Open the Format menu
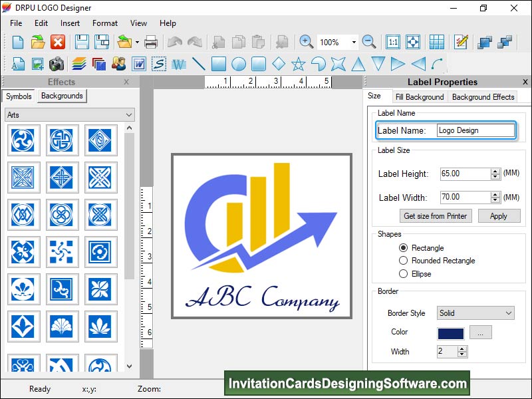 tap(105, 23)
